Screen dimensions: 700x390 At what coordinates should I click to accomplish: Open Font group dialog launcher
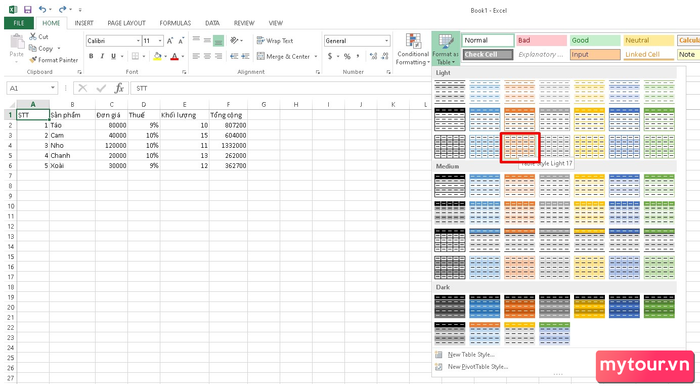tap(184, 72)
